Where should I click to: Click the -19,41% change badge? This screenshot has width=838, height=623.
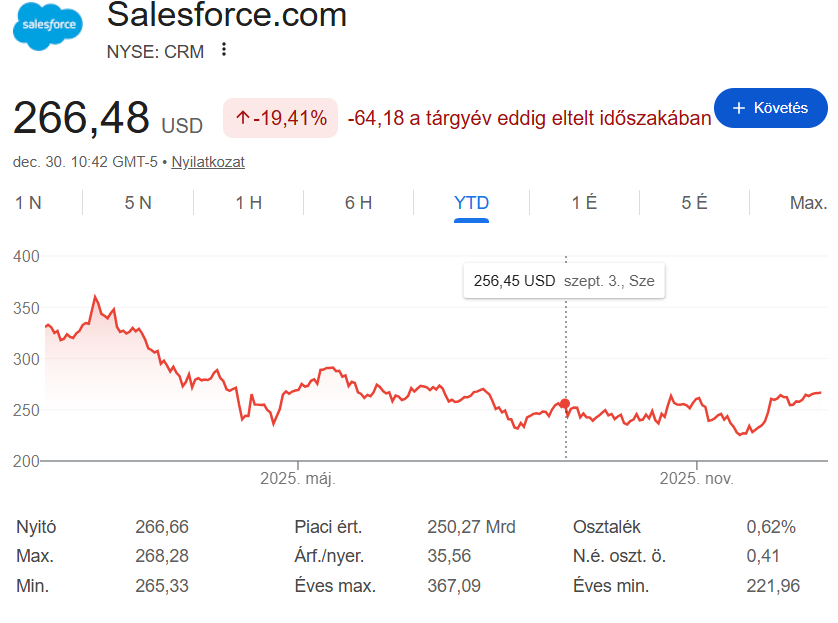pyautogui.click(x=281, y=118)
